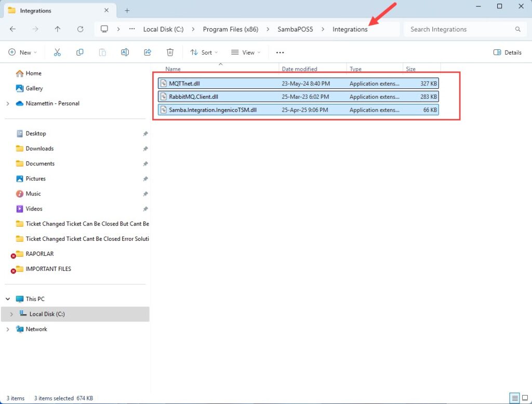Unpin Desktop using its pin icon
This screenshot has width=532, height=404.
pos(145,134)
